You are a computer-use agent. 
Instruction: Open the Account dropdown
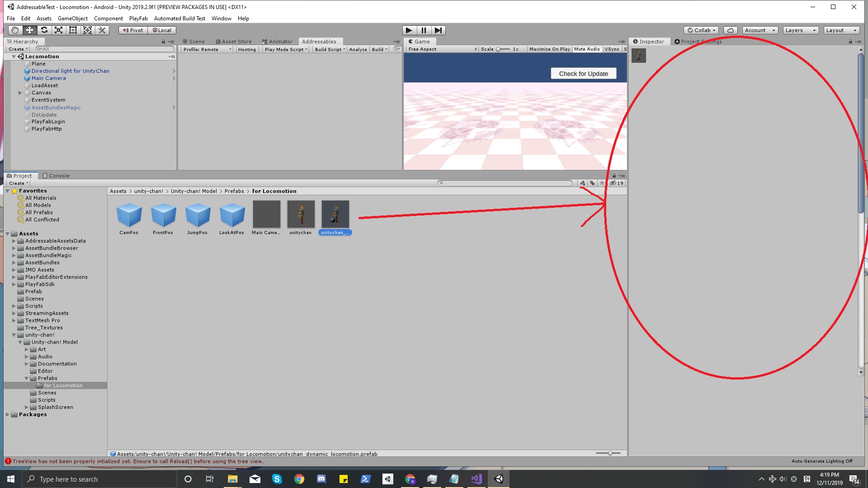pos(760,30)
